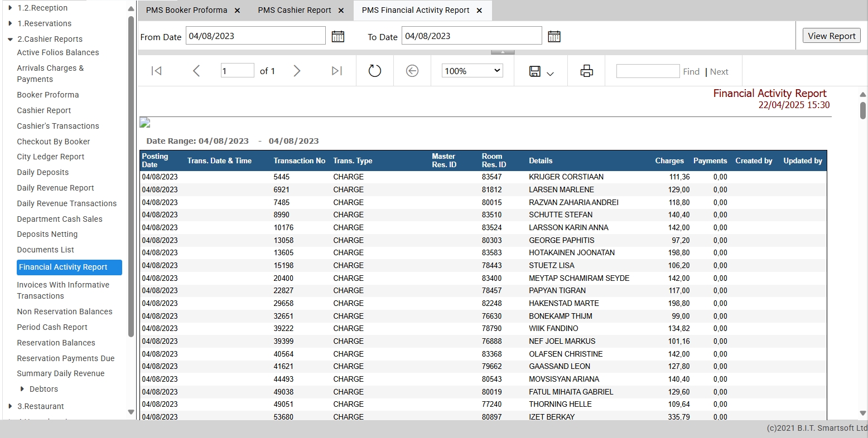Open Daily Revenue Report
The width and height of the screenshot is (868, 438).
pyautogui.click(x=56, y=188)
